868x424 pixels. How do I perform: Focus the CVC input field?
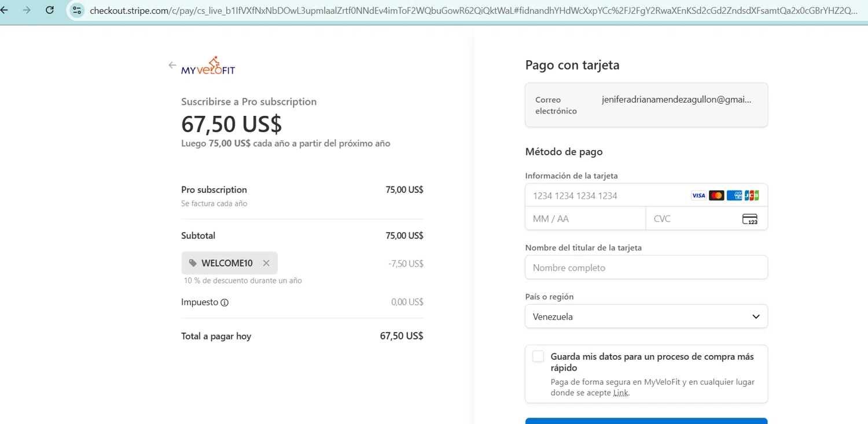coord(707,219)
